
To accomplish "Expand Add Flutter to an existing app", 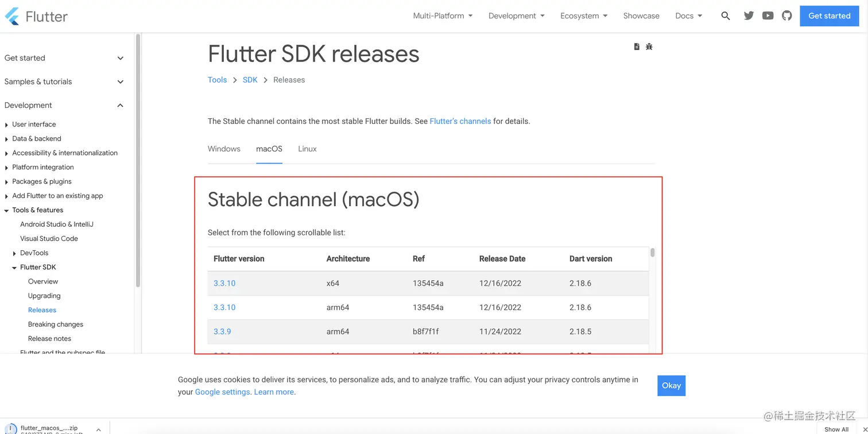I will click(6, 196).
